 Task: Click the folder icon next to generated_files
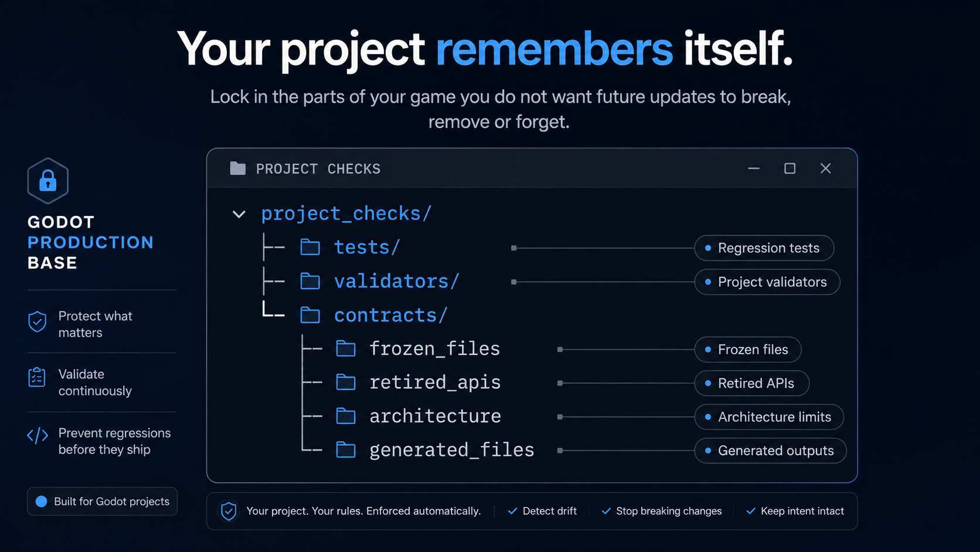tap(346, 450)
